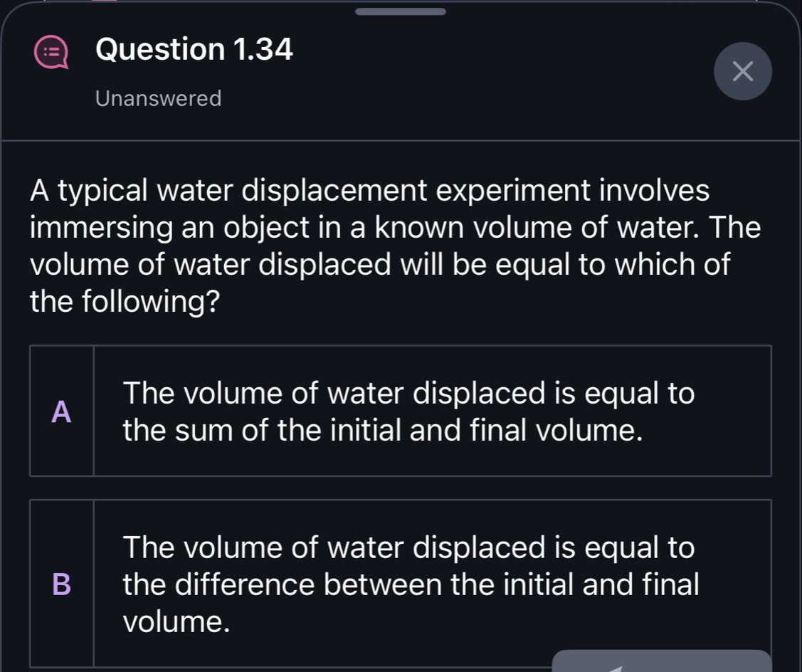Click the X icon in the round gray button
Viewport: 802px width, 672px height.
tap(742, 71)
